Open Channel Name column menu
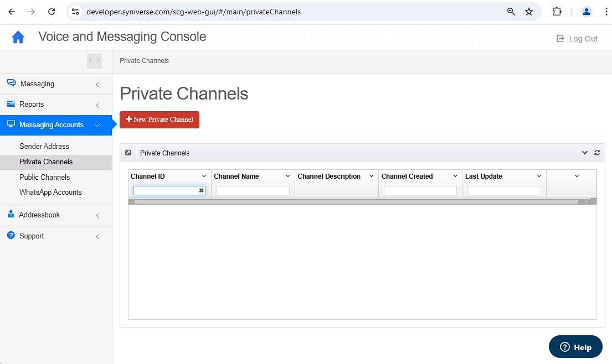The height and width of the screenshot is (364, 612). coord(287,176)
